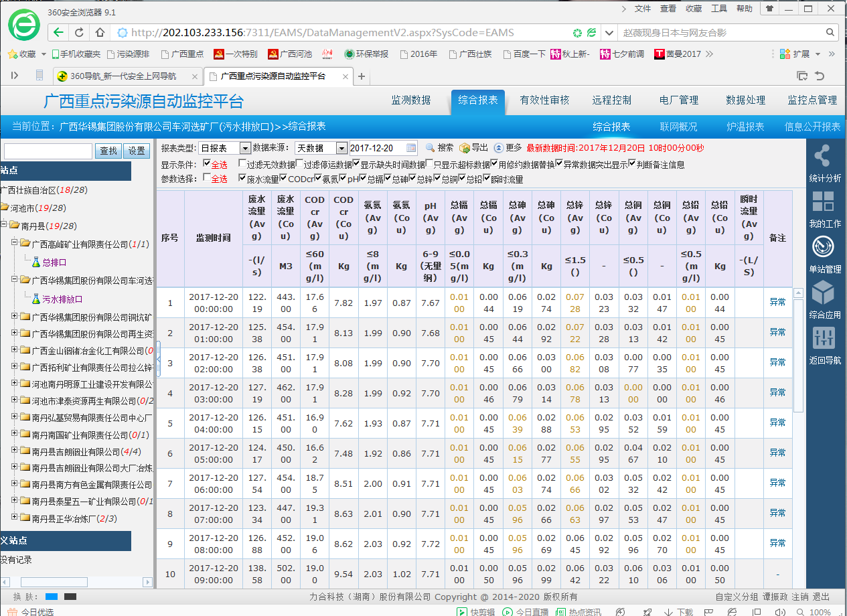Viewport: 847px width, 616px height.
Task: Uncheck the 废水流量 parameter checkbox
Action: [242, 179]
